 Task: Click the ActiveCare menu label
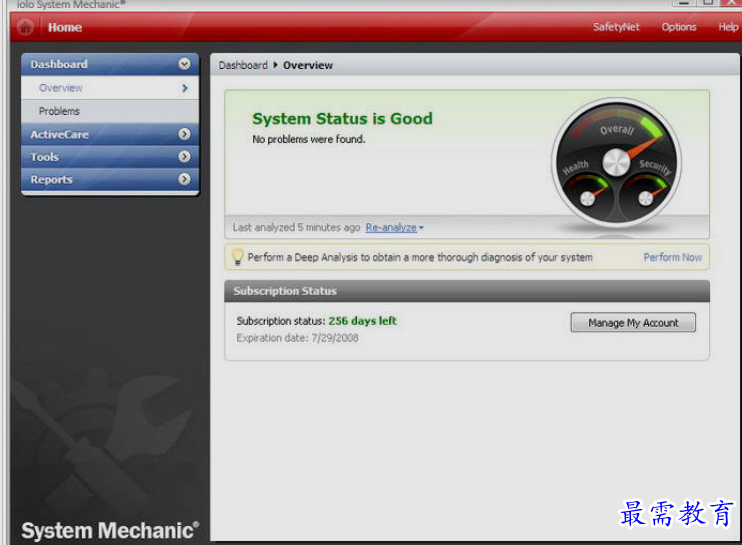tap(59, 134)
